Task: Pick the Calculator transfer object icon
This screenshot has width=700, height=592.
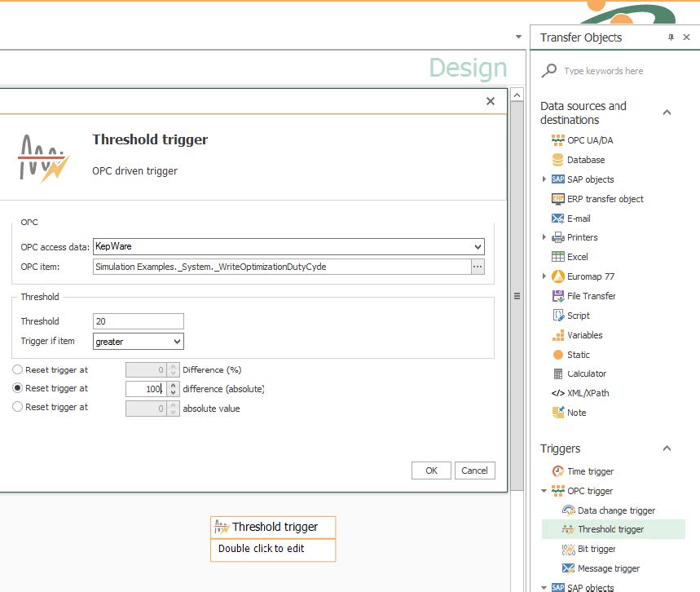Action: [x=558, y=373]
